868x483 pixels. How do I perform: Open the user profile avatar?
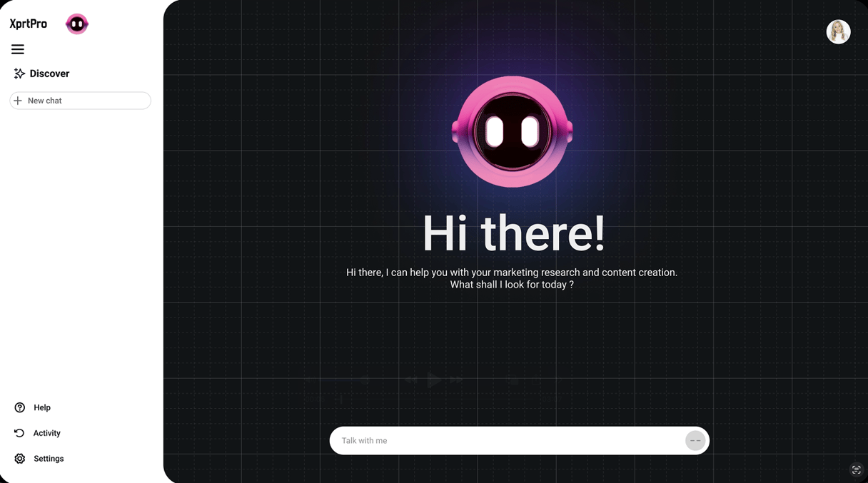pos(838,32)
